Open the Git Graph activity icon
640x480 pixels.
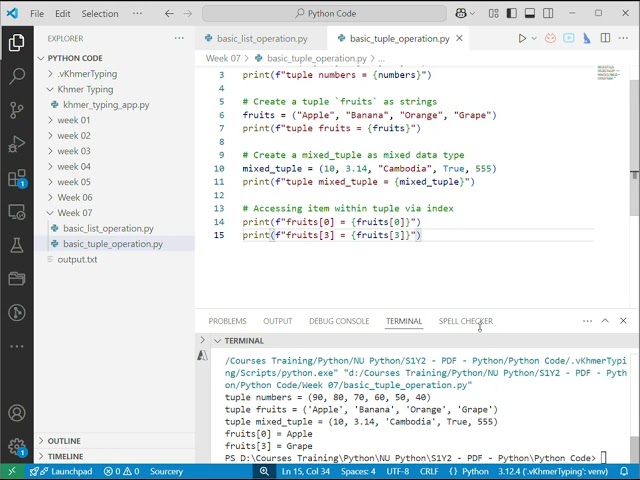[17, 313]
